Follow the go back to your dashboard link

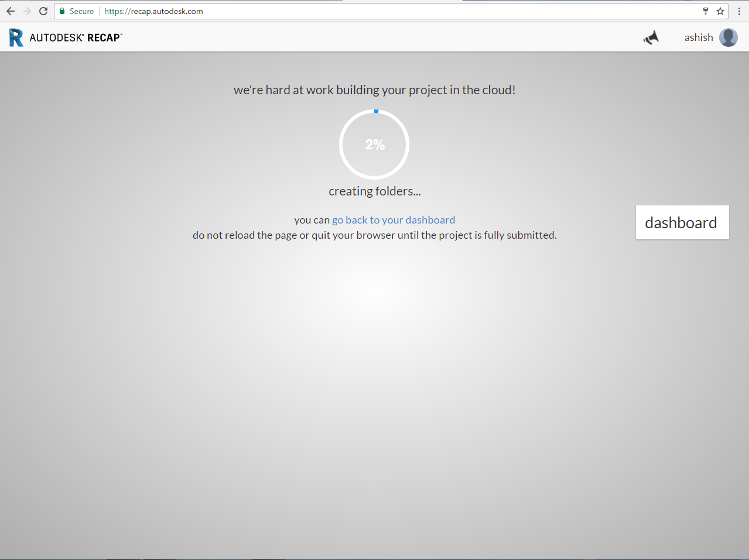click(x=394, y=220)
